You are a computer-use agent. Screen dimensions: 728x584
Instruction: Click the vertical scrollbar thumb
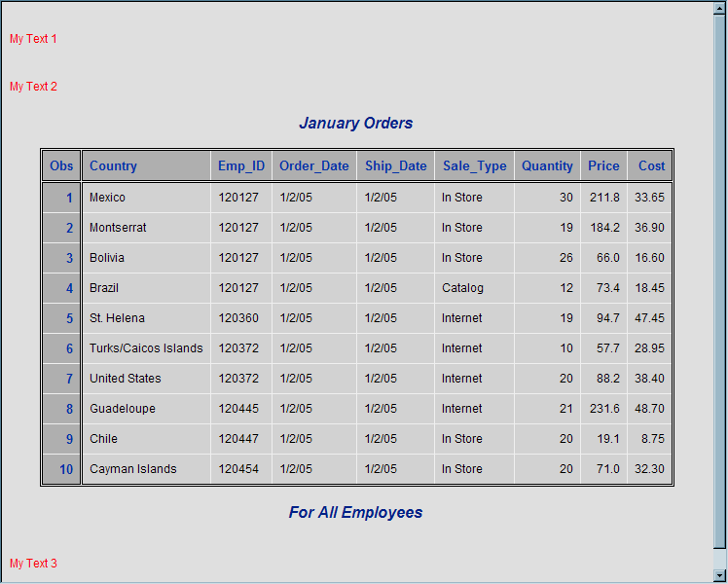tap(720, 282)
